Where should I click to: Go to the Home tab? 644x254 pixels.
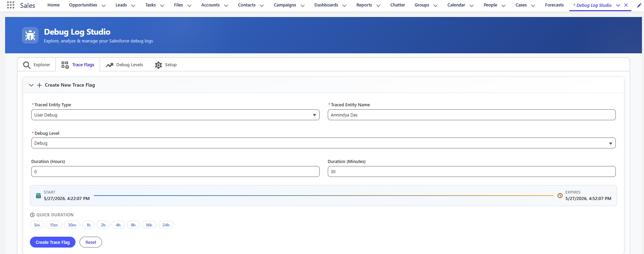click(54, 5)
